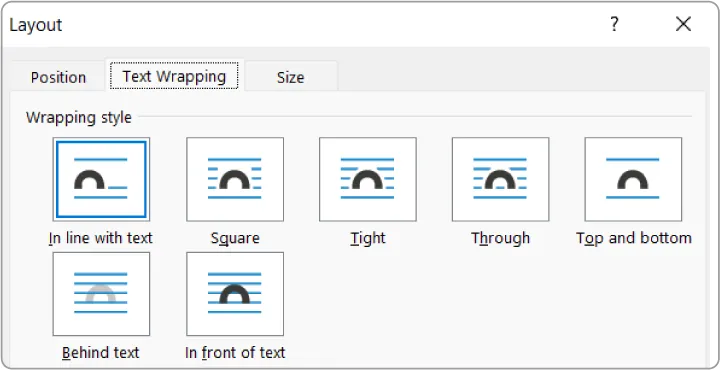Select the Behind text wrapping icon

(x=101, y=294)
